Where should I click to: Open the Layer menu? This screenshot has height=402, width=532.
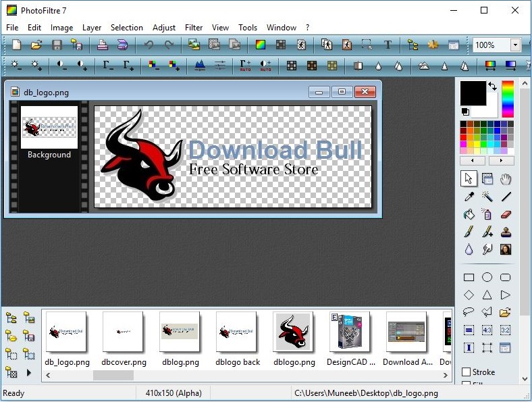pyautogui.click(x=92, y=28)
